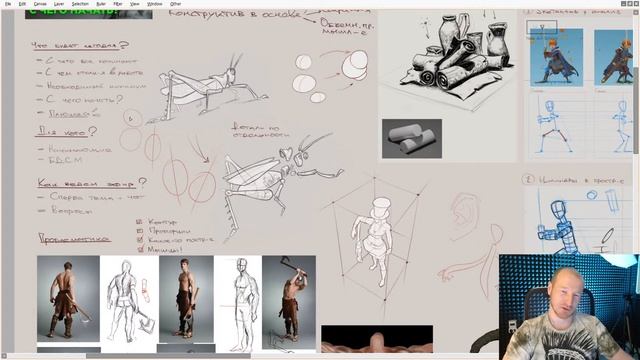Open the Layer menu
The image size is (640, 360).
click(59, 4)
